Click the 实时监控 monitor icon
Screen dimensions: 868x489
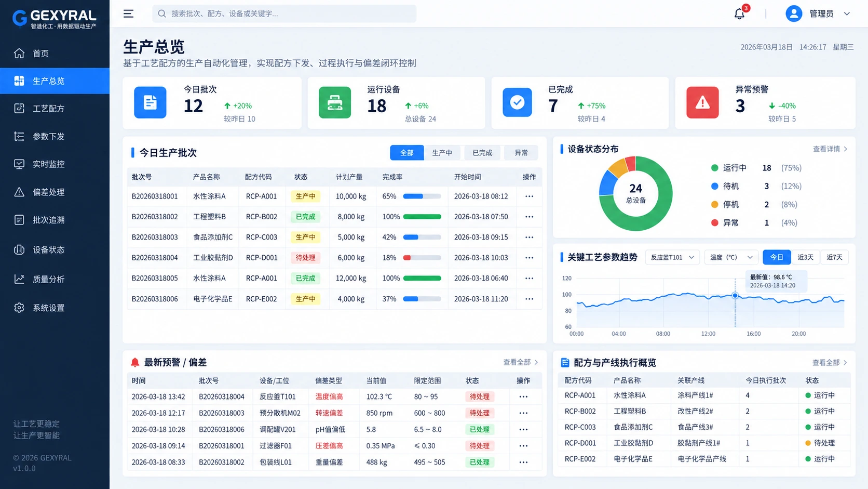pyautogui.click(x=19, y=164)
